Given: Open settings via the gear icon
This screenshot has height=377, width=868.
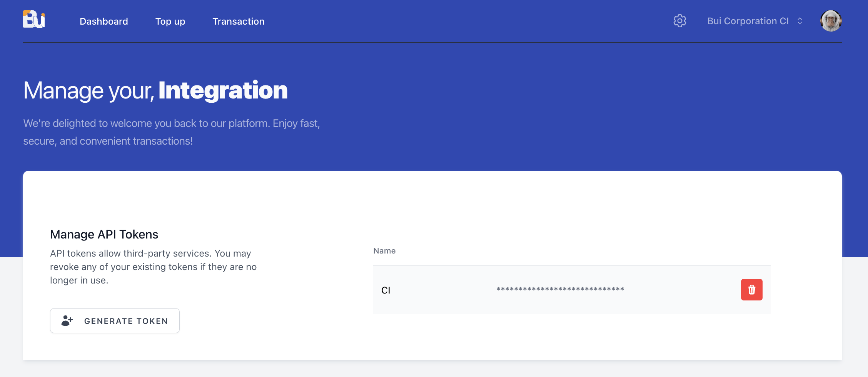Looking at the screenshot, I should (680, 21).
